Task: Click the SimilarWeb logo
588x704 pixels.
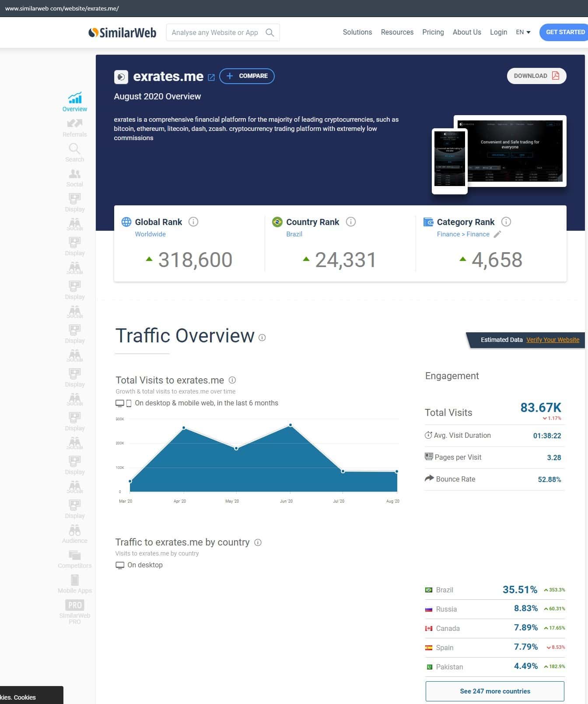Action: click(x=122, y=32)
